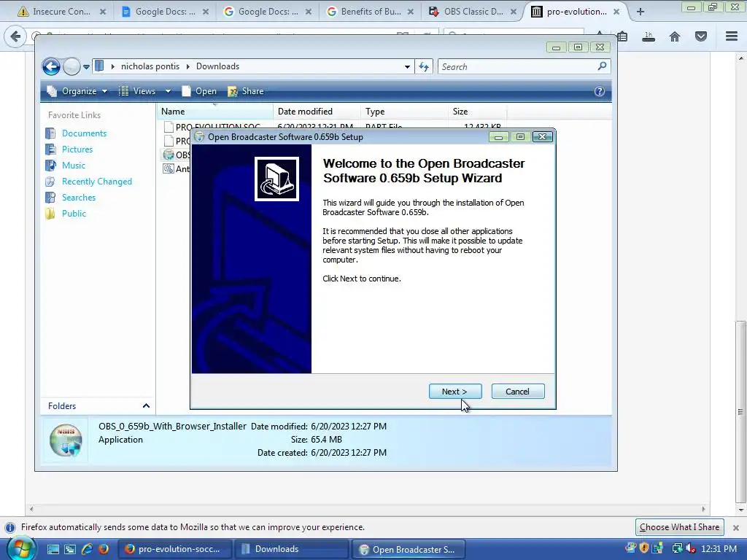This screenshot has width=747, height=560.
Task: Select the OBS installer file icon in list
Action: point(169,155)
